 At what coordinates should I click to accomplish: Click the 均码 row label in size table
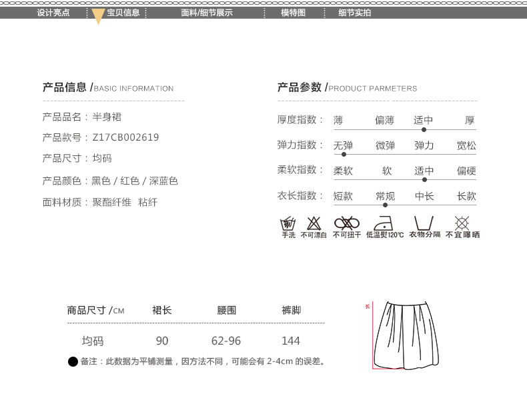93,341
